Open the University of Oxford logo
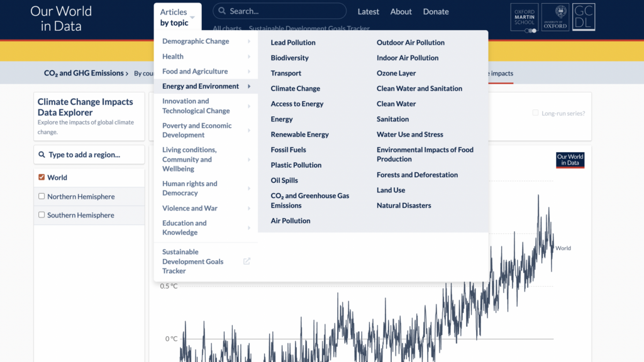 click(555, 17)
